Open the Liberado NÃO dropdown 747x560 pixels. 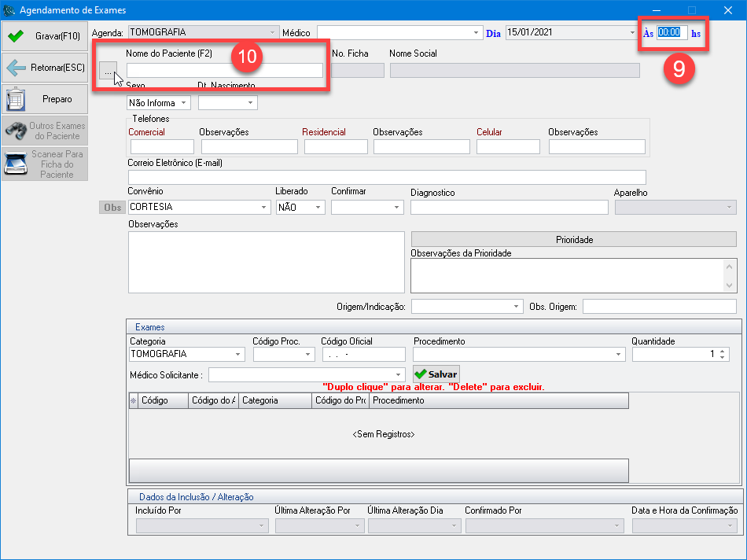pos(318,208)
